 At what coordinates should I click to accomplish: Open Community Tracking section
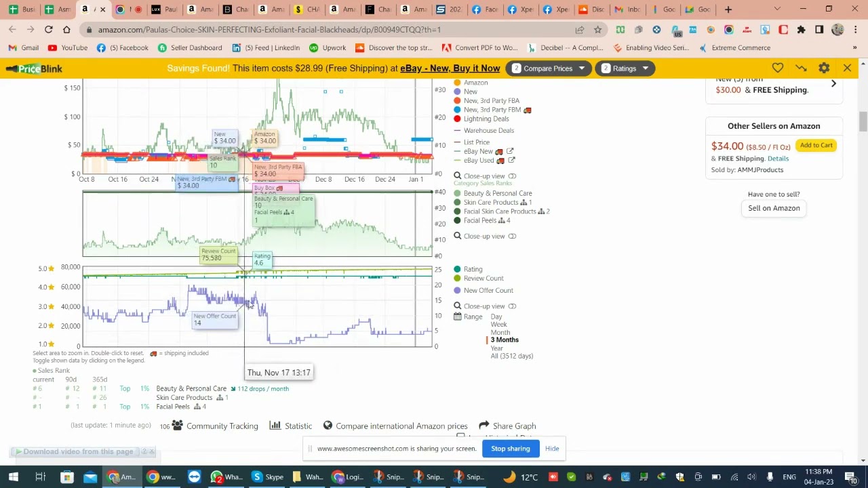coord(215,426)
